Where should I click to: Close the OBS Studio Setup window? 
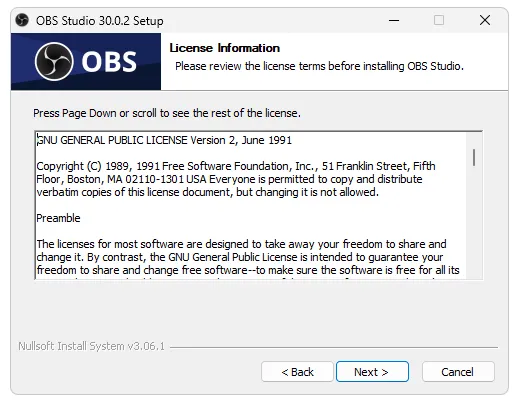coord(485,20)
